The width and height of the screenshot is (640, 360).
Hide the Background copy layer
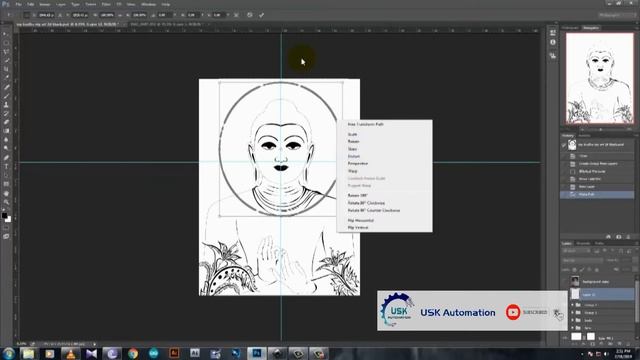[x=565, y=281]
